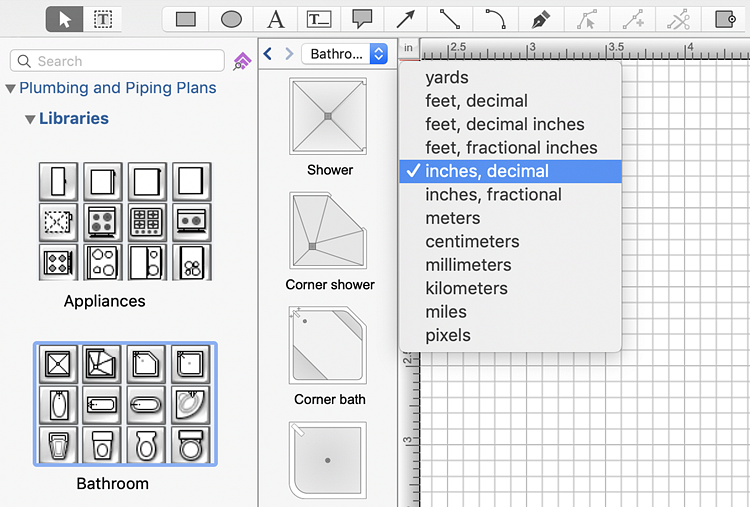Collapse the Libraries tree group

tap(30, 119)
